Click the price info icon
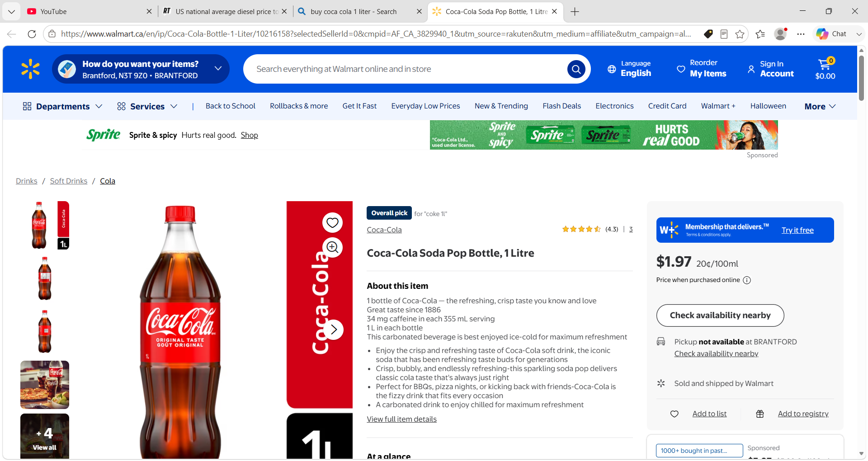868x461 pixels. (x=747, y=280)
